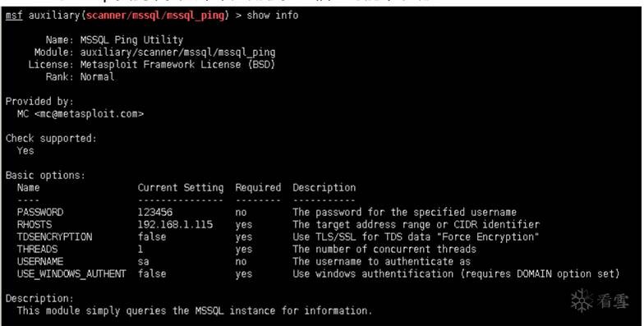644x326 pixels.
Task: Click the 看雪 watermark text
Action: [x=613, y=301]
